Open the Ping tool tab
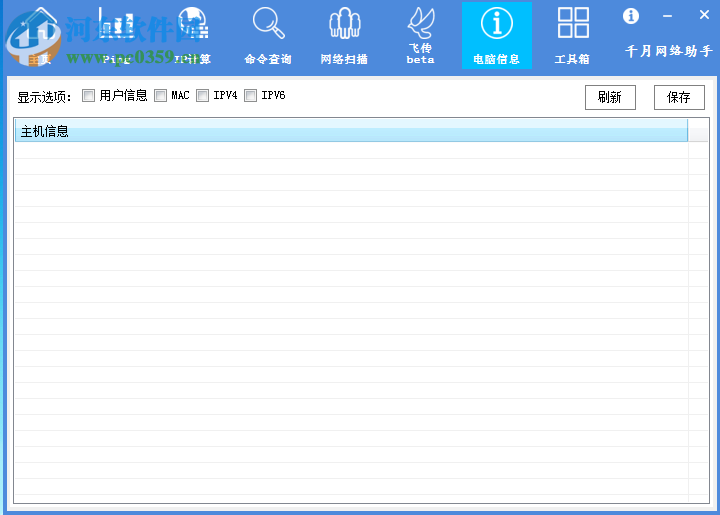The image size is (720, 515). [116, 36]
